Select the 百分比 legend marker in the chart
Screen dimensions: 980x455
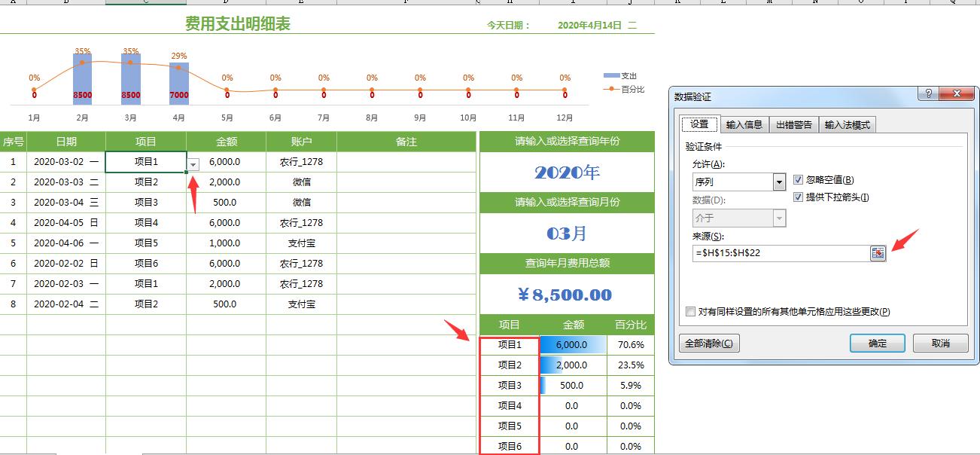tap(610, 88)
